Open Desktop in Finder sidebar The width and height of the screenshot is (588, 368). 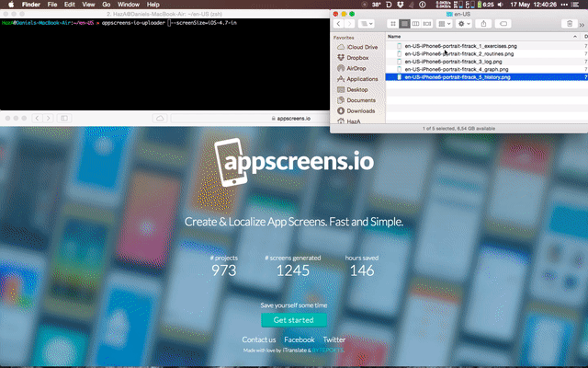point(353,90)
